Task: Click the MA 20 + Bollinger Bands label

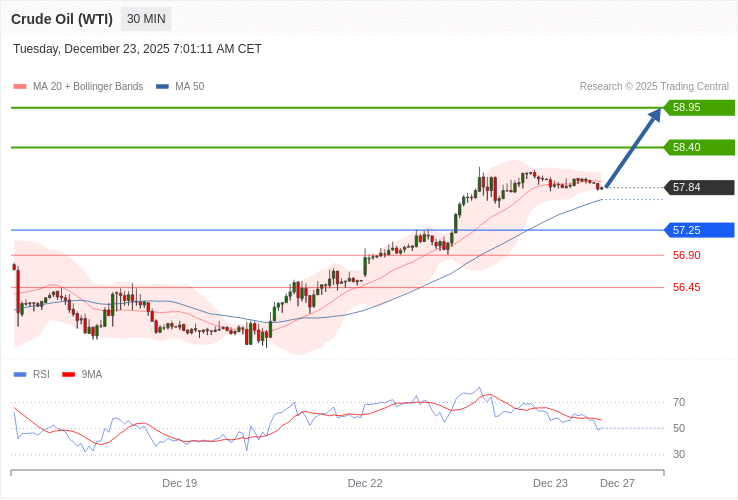Action: 88,87
